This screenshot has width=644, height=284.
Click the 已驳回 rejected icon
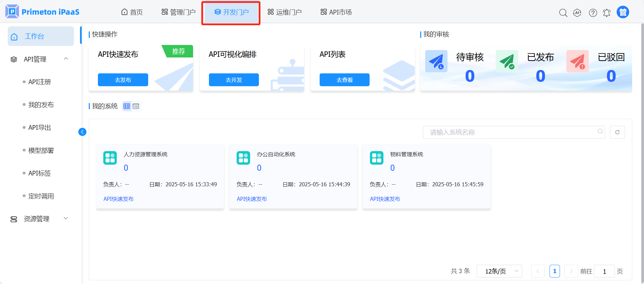[577, 61]
